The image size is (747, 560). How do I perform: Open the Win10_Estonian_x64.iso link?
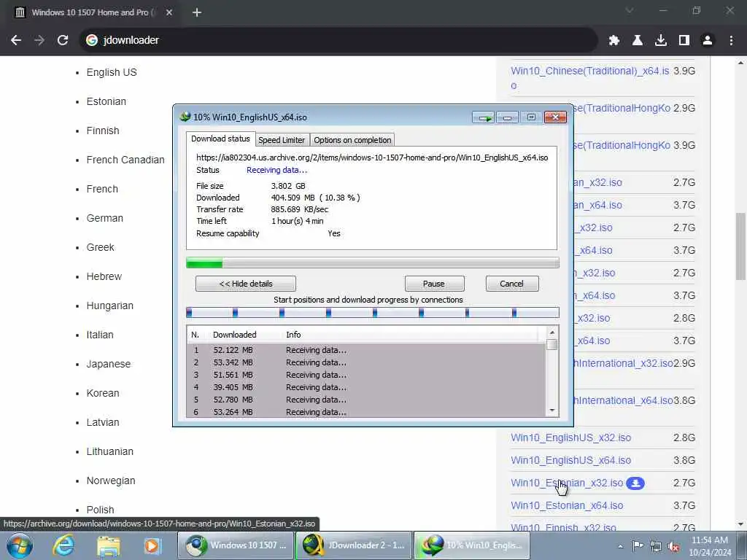[567, 506]
